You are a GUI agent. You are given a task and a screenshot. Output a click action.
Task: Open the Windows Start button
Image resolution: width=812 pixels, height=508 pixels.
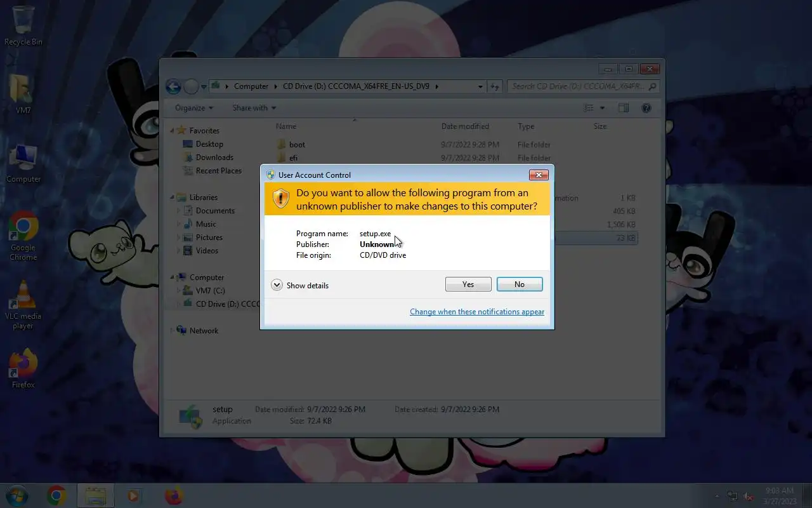(16, 495)
